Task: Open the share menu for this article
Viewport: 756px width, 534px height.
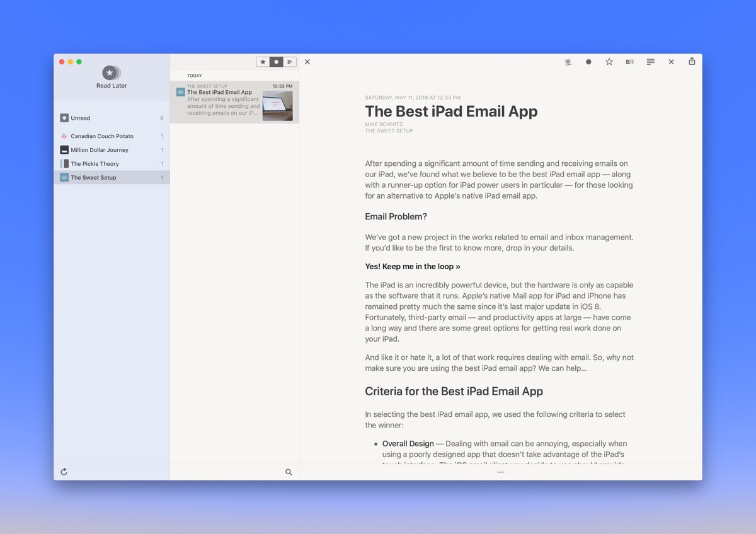Action: (692, 61)
